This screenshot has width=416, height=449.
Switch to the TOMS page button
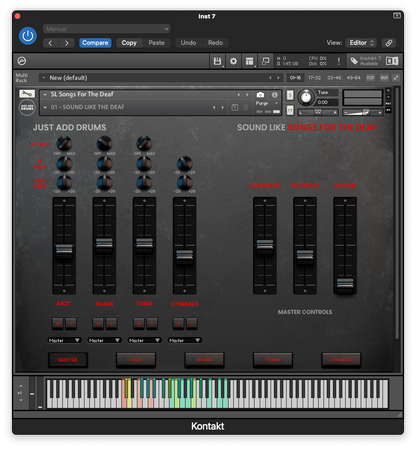coord(273,360)
